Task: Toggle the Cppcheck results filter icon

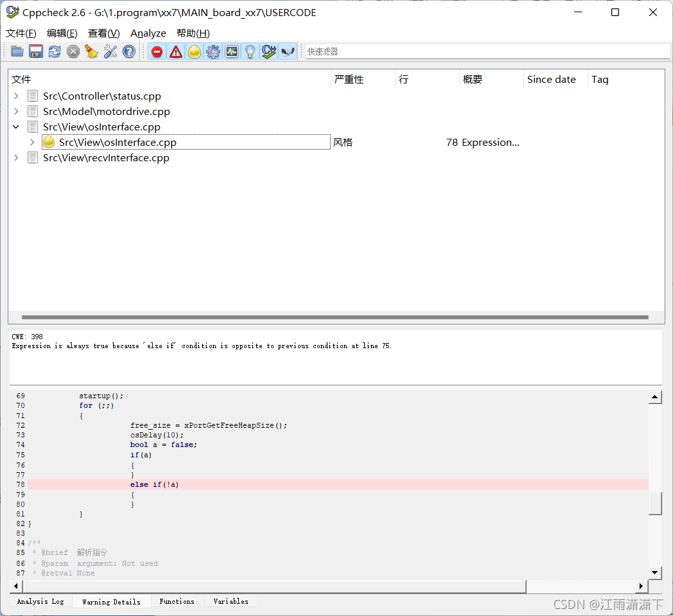Action: pos(268,52)
